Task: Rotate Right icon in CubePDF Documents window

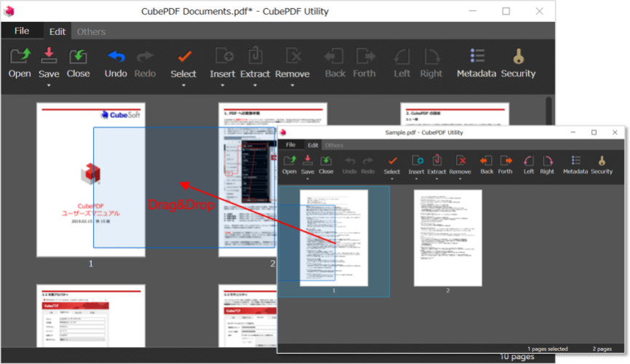Action: click(431, 57)
